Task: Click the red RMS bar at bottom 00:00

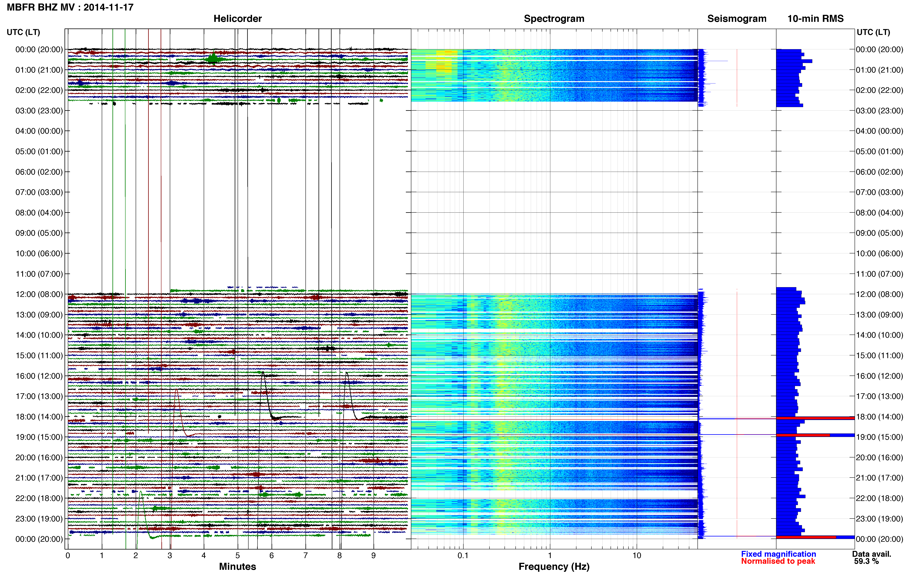Action: [806, 537]
